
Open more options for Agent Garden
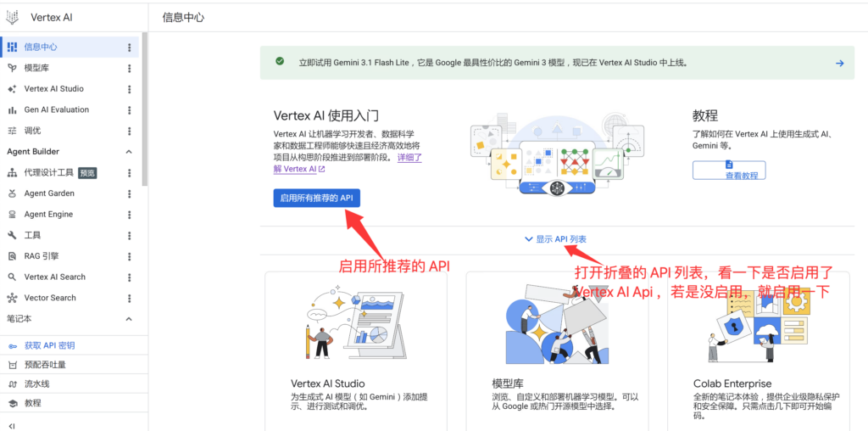[130, 194]
